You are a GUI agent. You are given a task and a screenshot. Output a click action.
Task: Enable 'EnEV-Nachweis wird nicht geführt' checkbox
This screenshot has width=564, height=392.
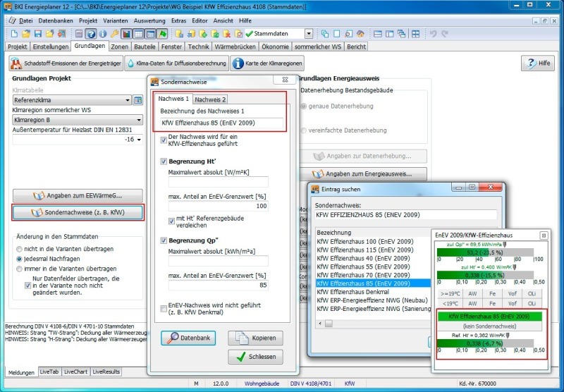coord(164,309)
